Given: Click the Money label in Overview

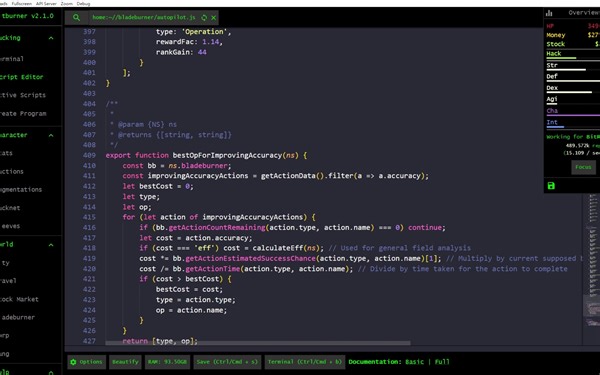Looking at the screenshot, I should (556, 35).
